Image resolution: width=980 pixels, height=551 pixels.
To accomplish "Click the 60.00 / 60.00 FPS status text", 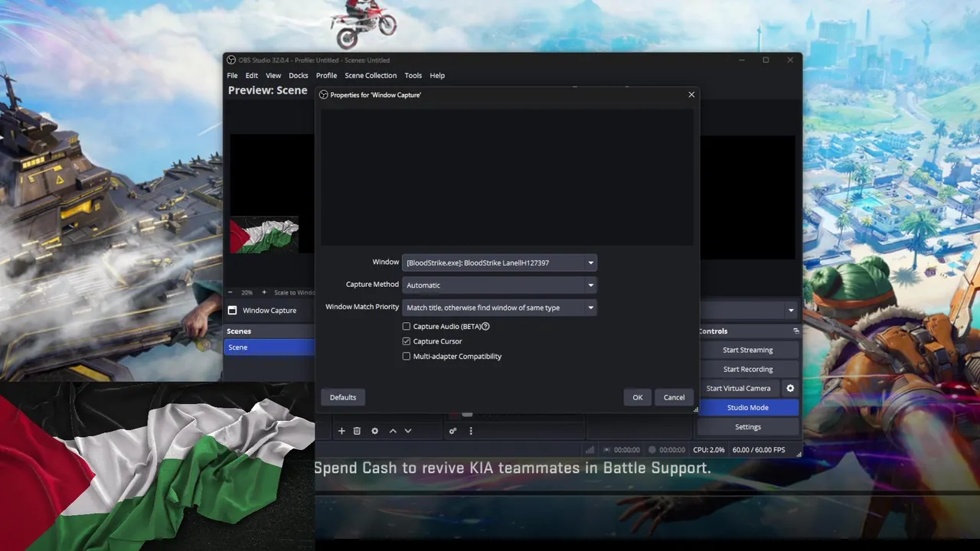I will pyautogui.click(x=759, y=450).
